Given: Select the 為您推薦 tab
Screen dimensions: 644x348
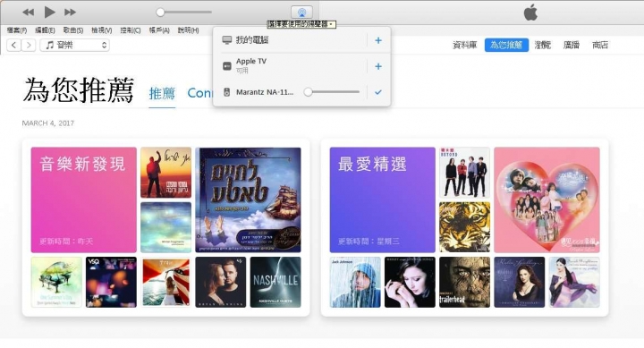Looking at the screenshot, I should click(x=506, y=46).
